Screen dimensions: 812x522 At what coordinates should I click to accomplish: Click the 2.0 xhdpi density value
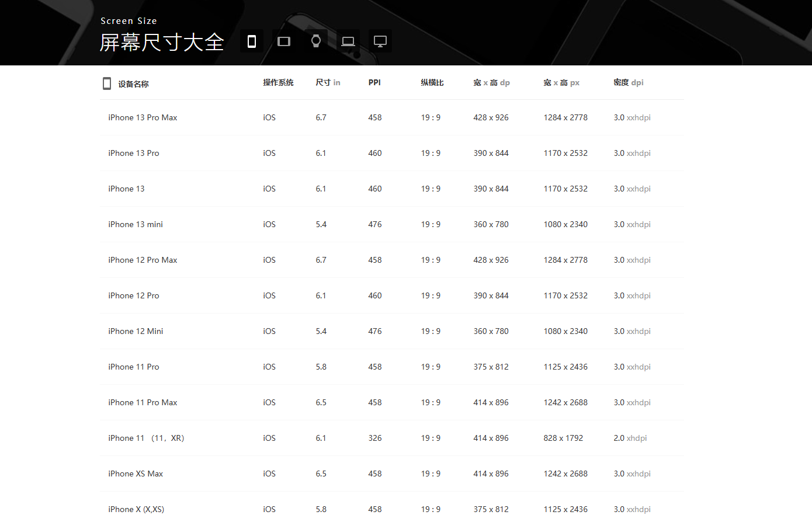[x=630, y=438]
